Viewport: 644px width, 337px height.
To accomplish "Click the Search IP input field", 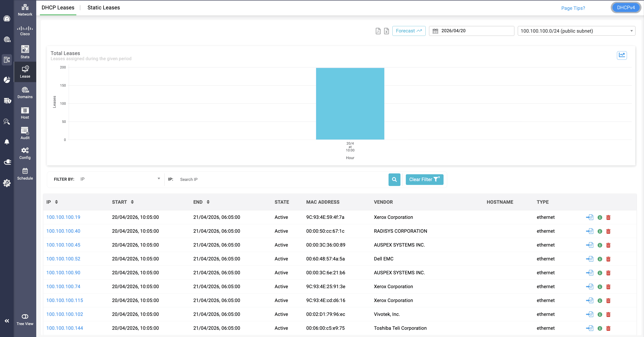I will 283,180.
